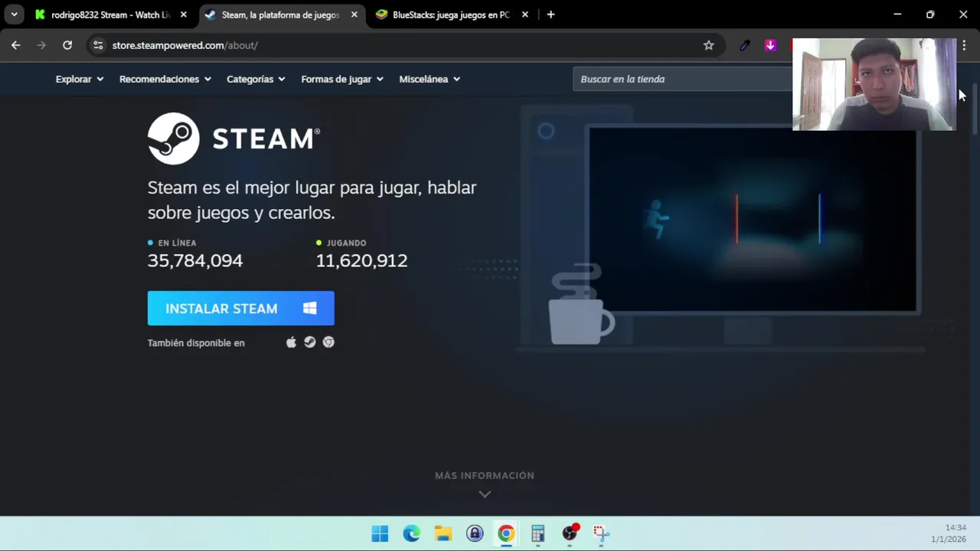Open File Explorer from taskbar
This screenshot has width=980, height=551.
(x=443, y=533)
